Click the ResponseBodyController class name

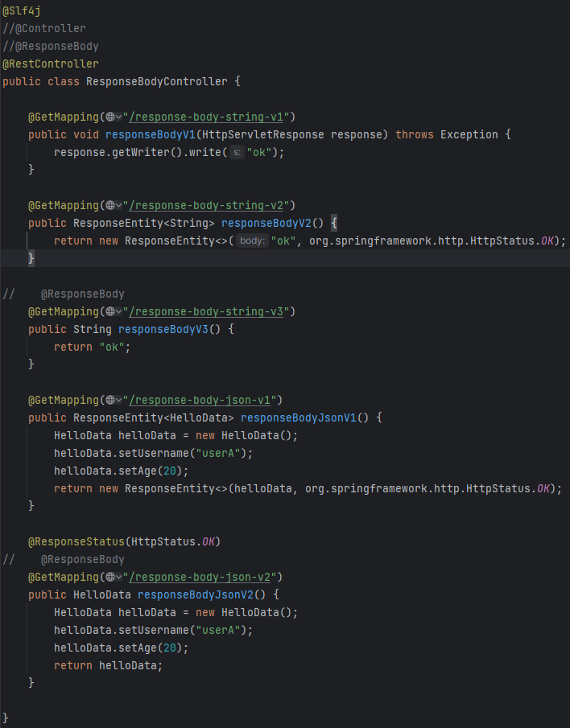click(x=156, y=81)
